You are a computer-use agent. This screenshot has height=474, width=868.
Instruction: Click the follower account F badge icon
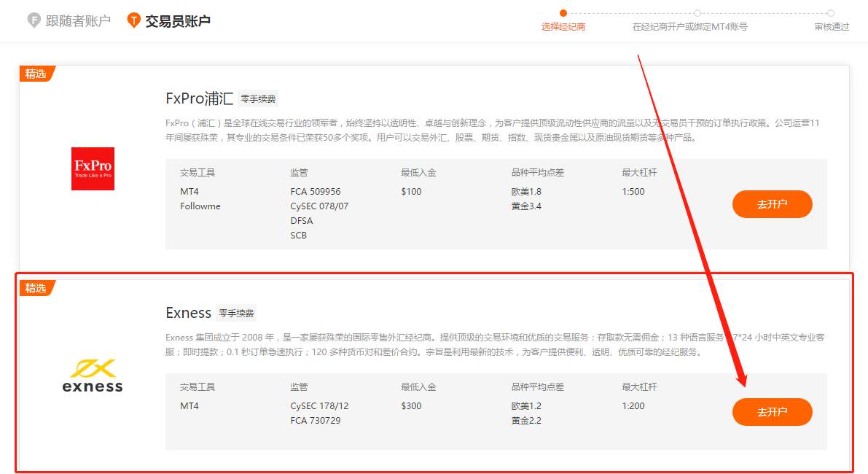34,20
